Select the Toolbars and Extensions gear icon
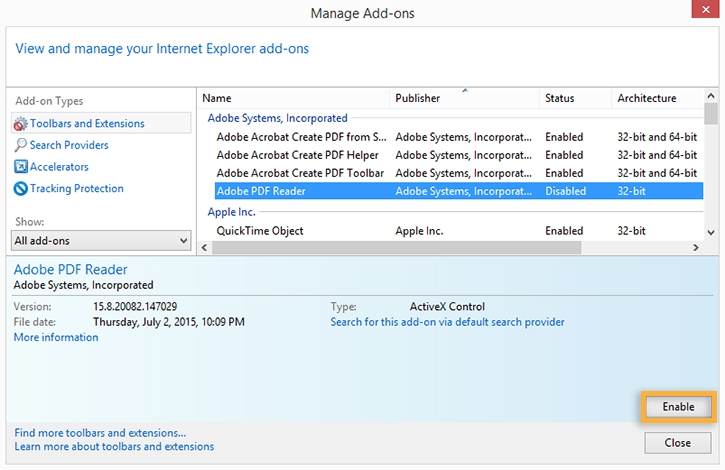The height and width of the screenshot is (470, 725). (x=21, y=123)
